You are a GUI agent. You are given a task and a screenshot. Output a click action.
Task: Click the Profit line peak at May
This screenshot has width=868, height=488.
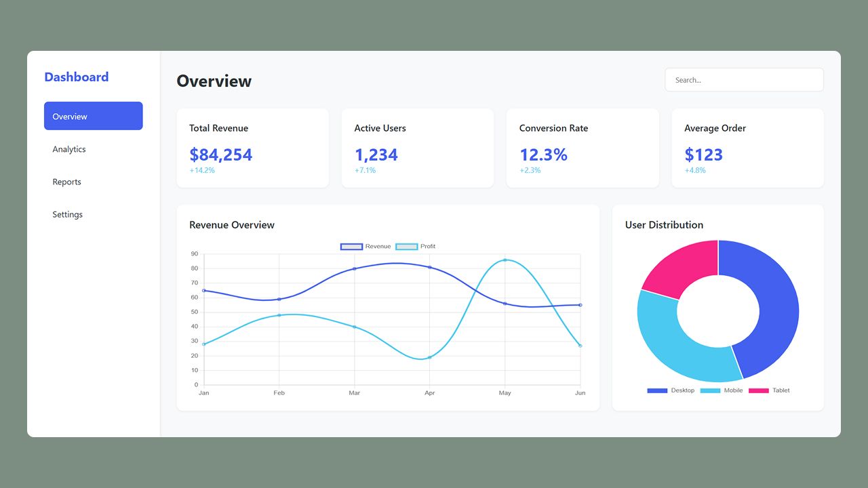click(x=505, y=259)
